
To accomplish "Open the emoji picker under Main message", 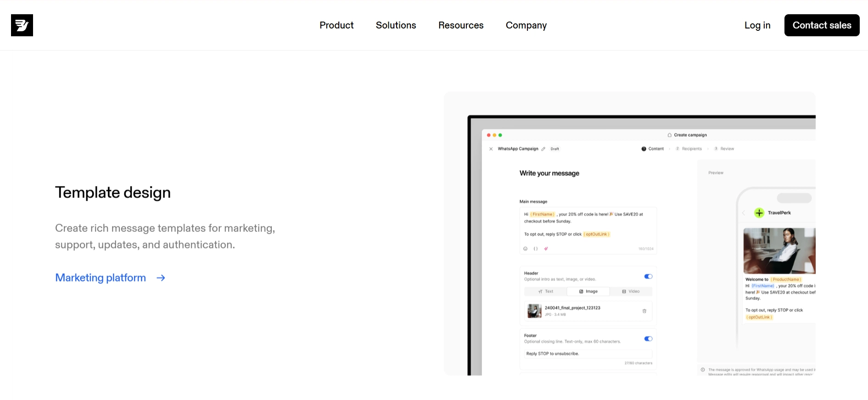I will click(x=526, y=248).
